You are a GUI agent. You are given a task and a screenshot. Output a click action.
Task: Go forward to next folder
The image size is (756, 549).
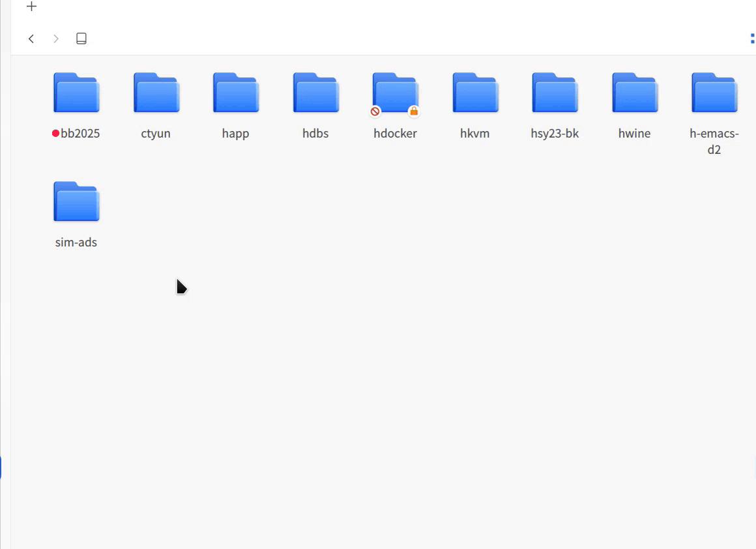pyautogui.click(x=56, y=38)
